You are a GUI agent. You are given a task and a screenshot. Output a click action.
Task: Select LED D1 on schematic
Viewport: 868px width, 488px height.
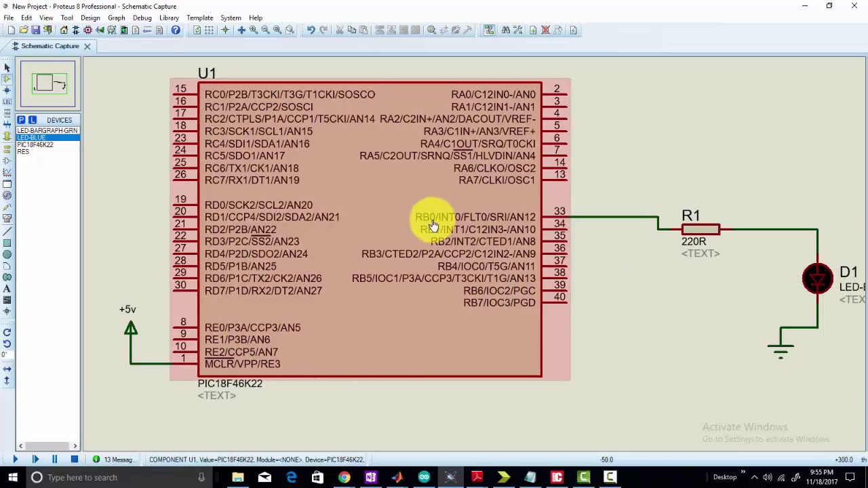[818, 279]
